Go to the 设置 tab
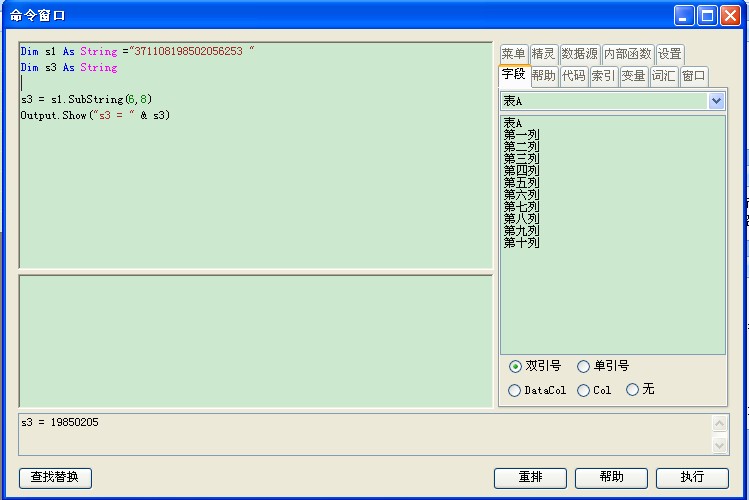The image size is (749, 500). (x=669, y=54)
